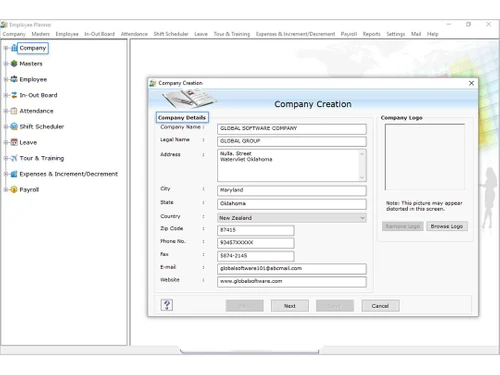Image resolution: width=500 pixels, height=375 pixels.
Task: Click the Leave calendar icon
Action: 14,142
